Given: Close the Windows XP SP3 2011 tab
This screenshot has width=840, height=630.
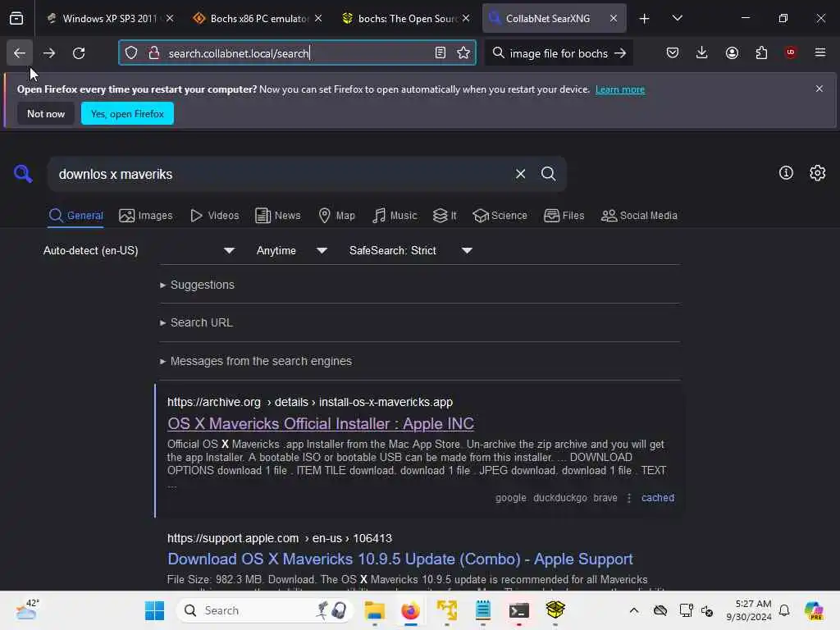Looking at the screenshot, I should 170,18.
